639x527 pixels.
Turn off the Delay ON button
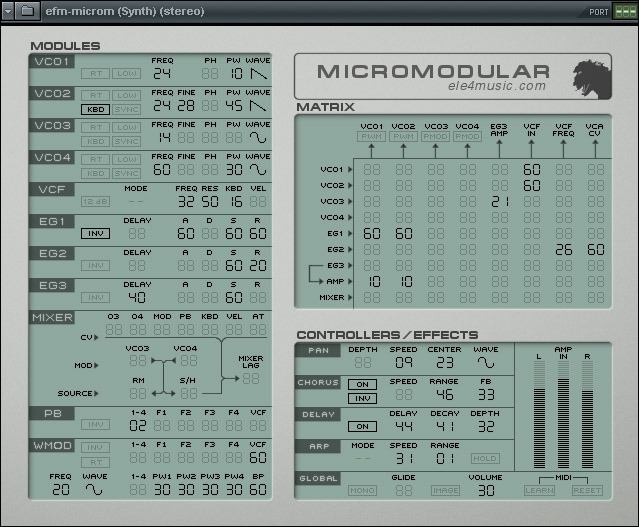pyautogui.click(x=362, y=427)
